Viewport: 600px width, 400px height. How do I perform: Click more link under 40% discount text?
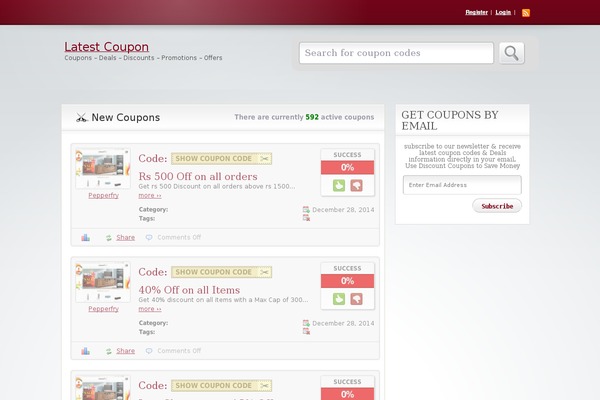[150, 309]
